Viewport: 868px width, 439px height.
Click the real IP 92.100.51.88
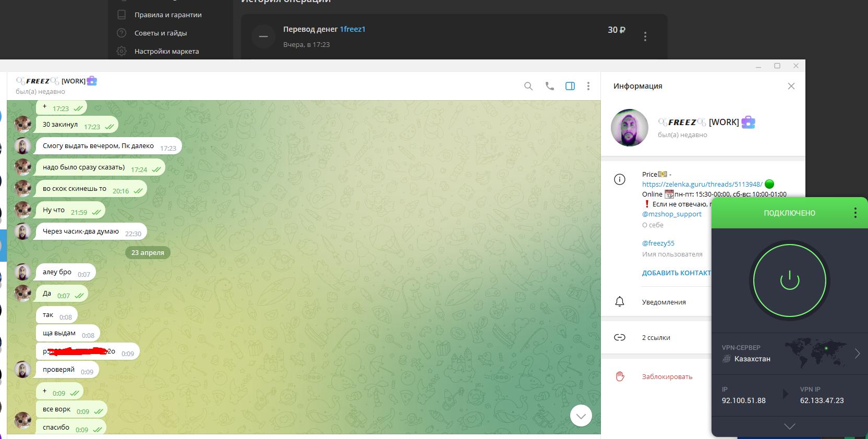[x=743, y=400]
